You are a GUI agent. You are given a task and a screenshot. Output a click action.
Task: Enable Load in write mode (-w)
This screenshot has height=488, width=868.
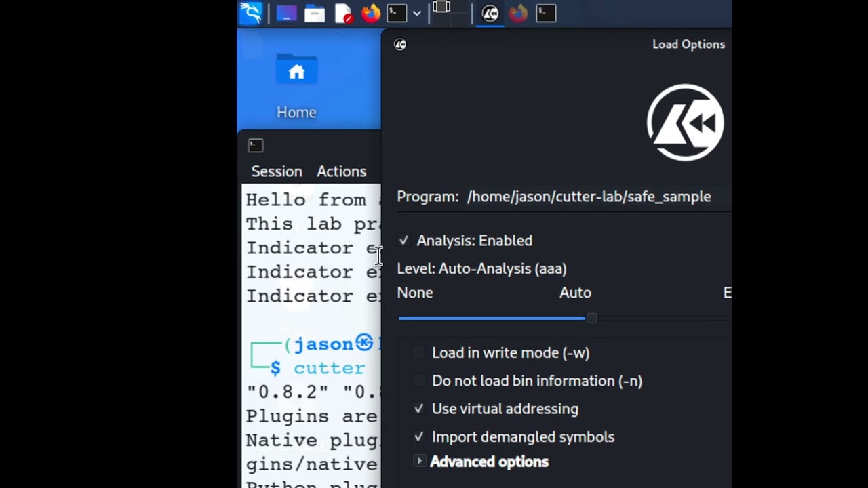point(419,352)
